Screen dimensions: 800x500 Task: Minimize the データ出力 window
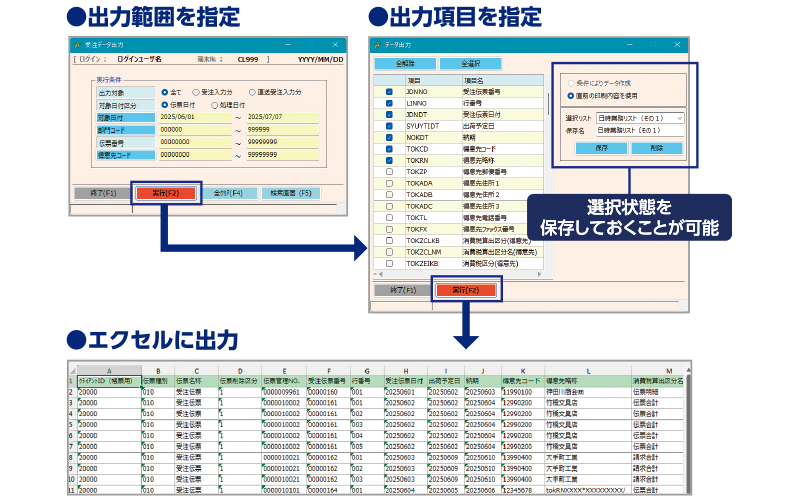coord(630,45)
